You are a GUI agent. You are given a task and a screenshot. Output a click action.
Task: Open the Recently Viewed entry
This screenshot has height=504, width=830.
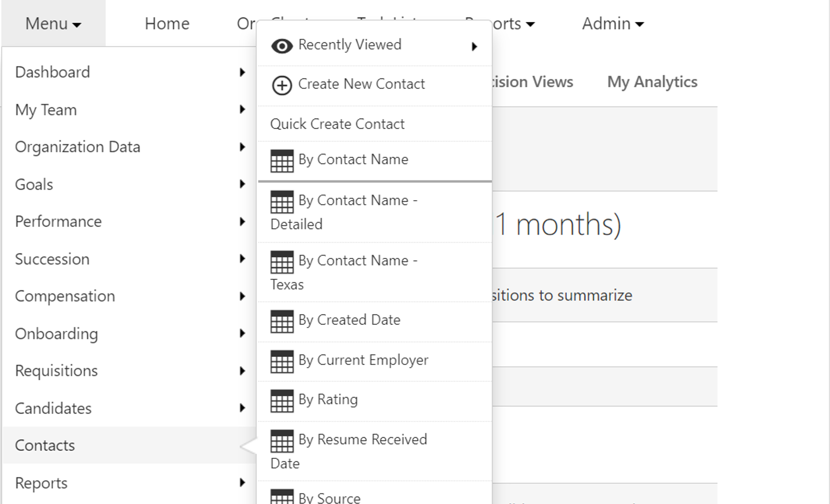coord(375,45)
